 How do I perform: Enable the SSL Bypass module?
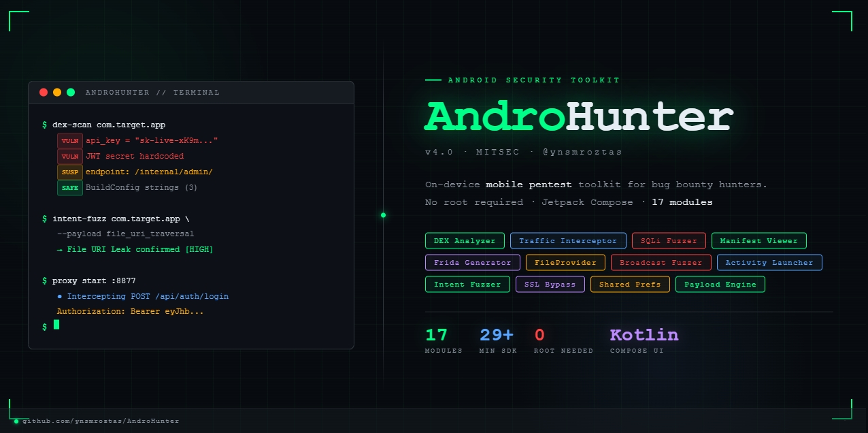tap(550, 284)
